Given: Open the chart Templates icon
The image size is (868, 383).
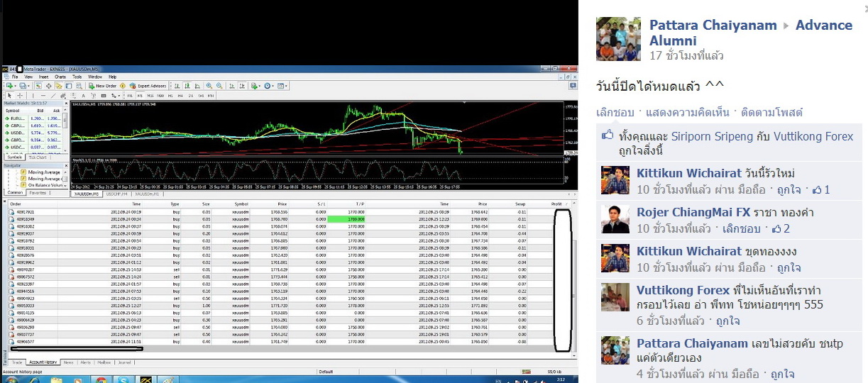Looking at the screenshot, I should [x=280, y=86].
